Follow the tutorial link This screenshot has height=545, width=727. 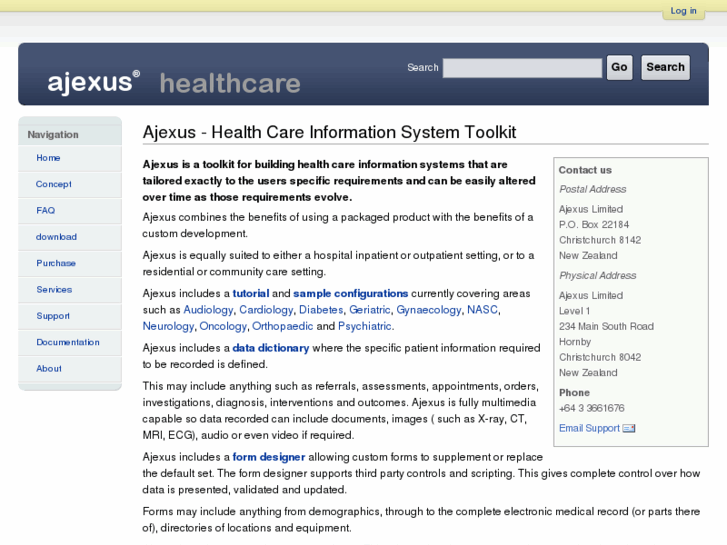(x=251, y=294)
